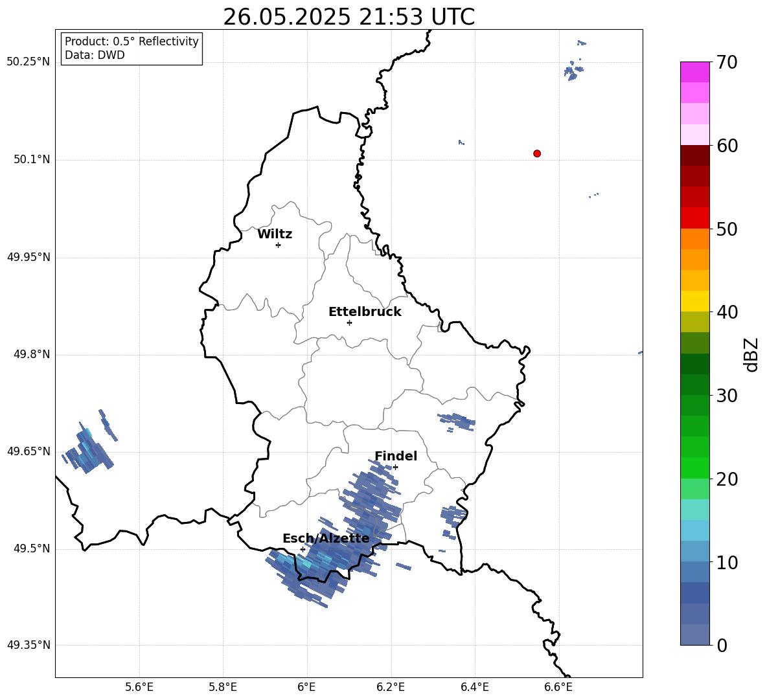Select the Ettelbruck city label

[365, 312]
